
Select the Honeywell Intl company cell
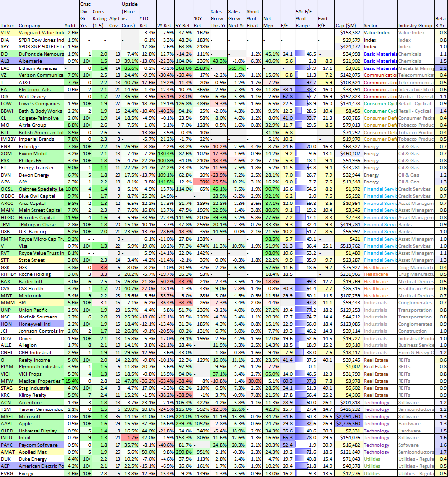coord(41,324)
